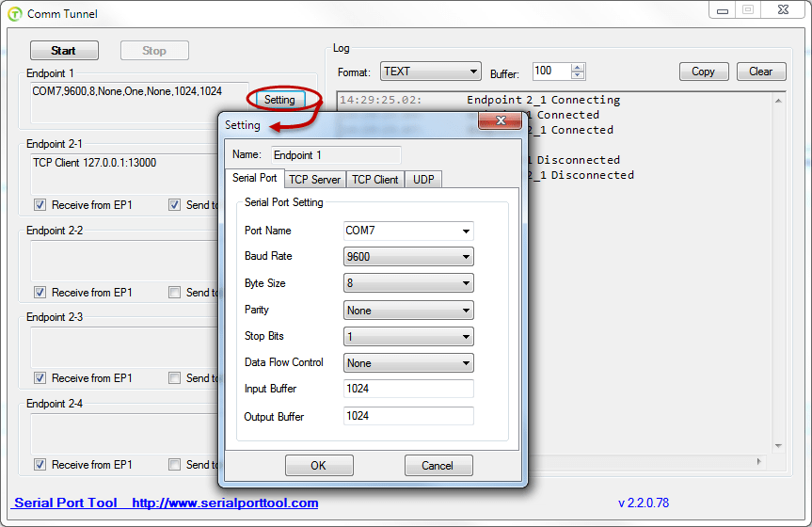Click the log scrollbar up arrow
Viewport: 812px width, 527px height.
coord(778,101)
